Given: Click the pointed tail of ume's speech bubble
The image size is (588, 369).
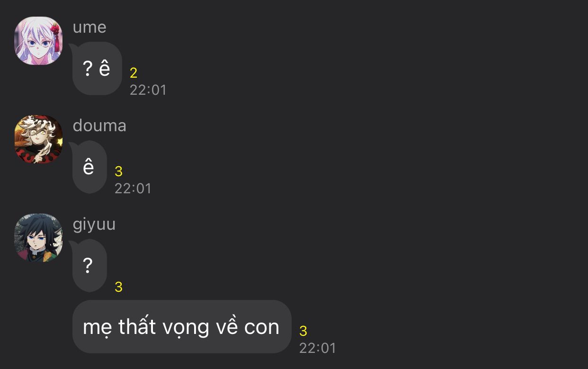Looking at the screenshot, I should [73, 46].
